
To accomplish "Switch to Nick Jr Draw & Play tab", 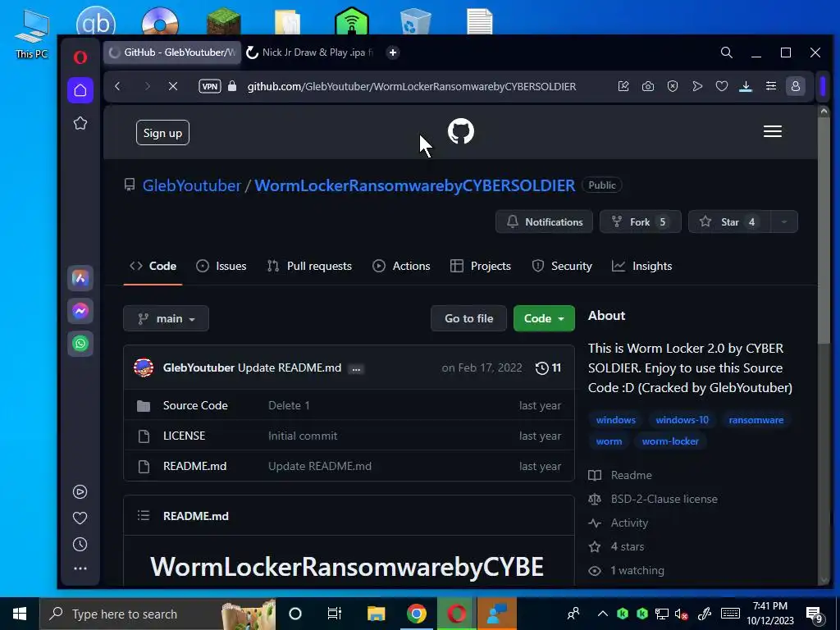I will click(x=310, y=52).
